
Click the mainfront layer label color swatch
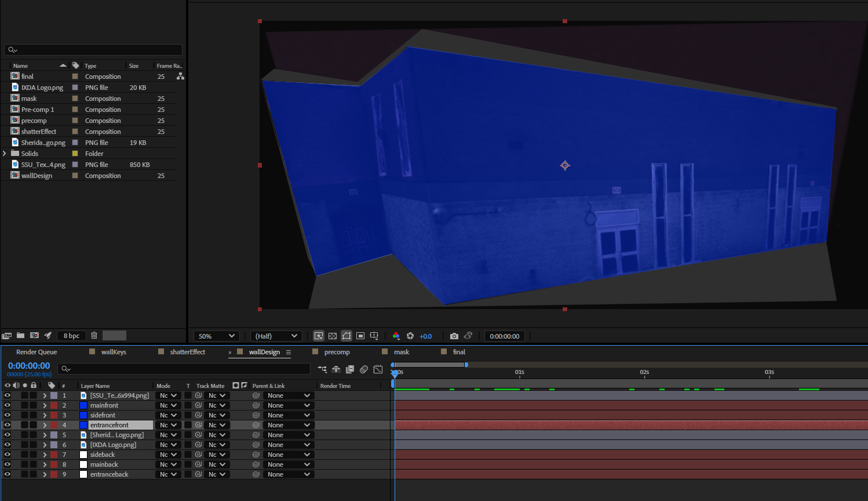point(53,405)
